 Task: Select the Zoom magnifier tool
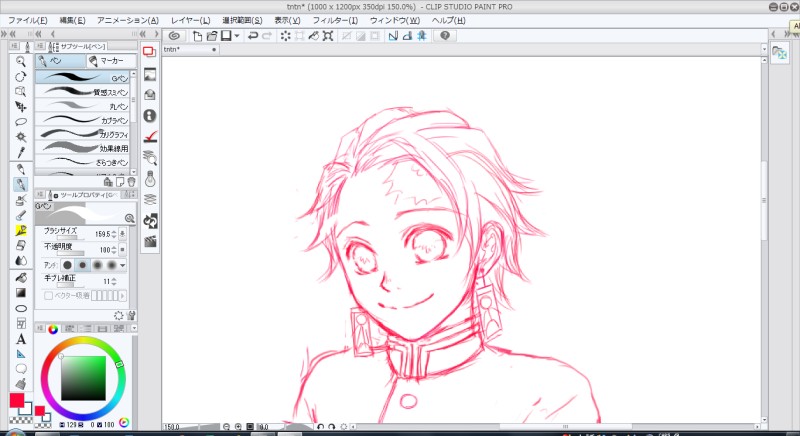[x=20, y=62]
